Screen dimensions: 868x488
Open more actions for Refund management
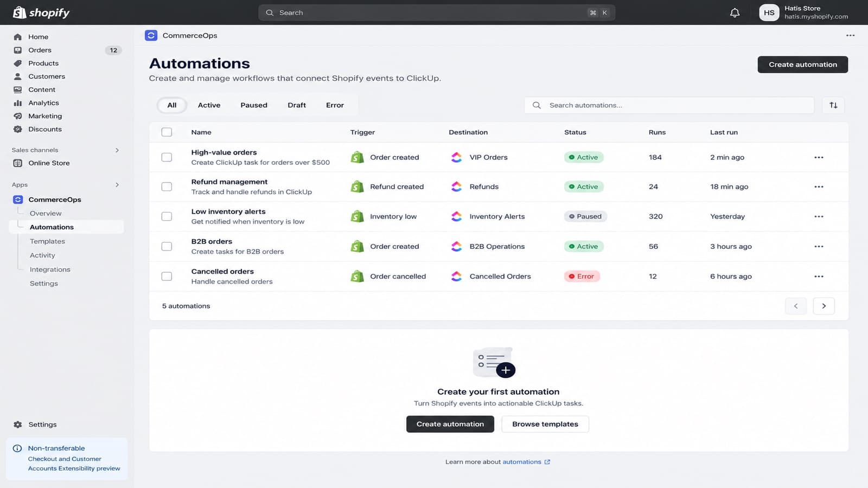(x=819, y=187)
